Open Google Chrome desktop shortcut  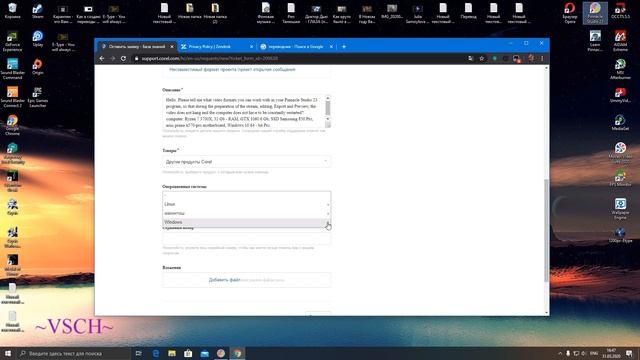(x=12, y=125)
